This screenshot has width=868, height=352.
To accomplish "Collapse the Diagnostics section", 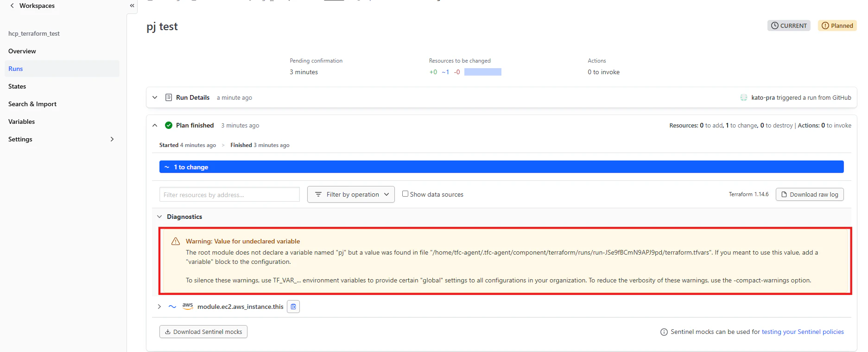I will [x=159, y=217].
